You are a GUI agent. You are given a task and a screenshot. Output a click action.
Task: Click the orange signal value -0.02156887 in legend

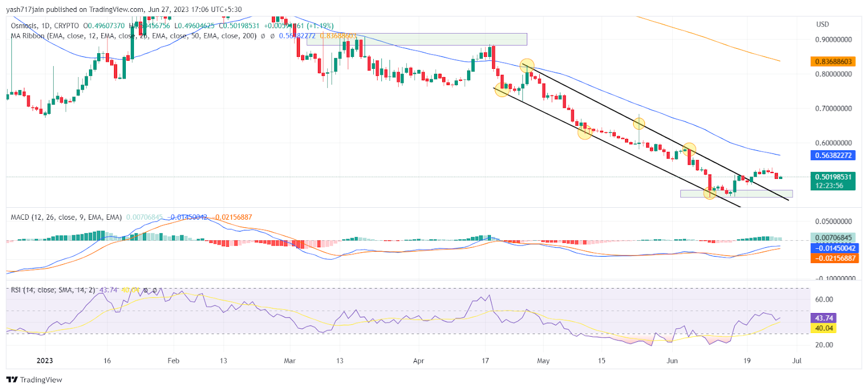coord(232,217)
